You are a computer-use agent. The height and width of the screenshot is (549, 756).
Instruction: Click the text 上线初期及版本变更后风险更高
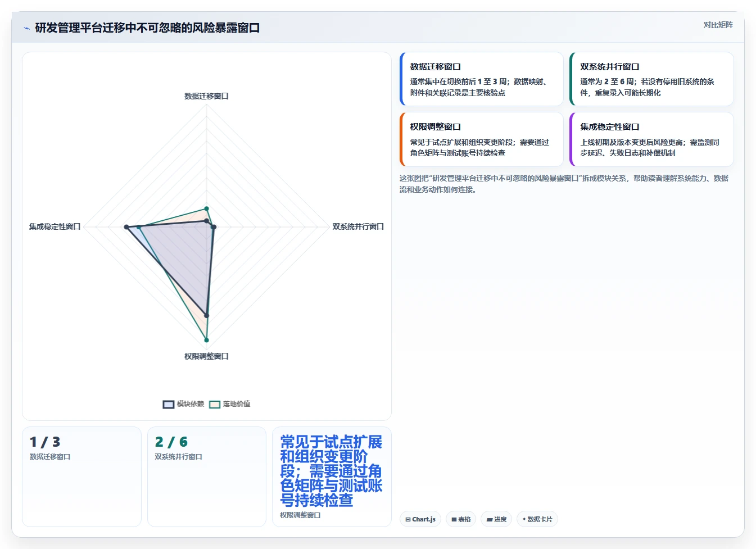(632, 142)
